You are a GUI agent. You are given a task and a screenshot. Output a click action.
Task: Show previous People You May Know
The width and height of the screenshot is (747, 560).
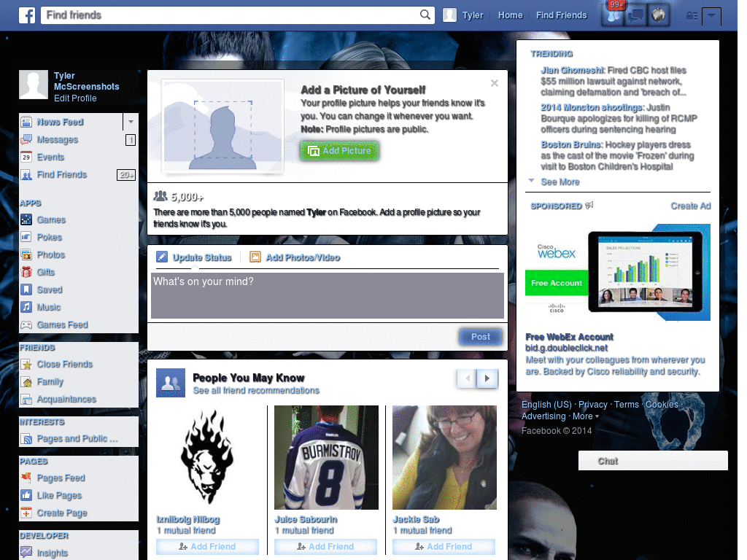pos(467,378)
